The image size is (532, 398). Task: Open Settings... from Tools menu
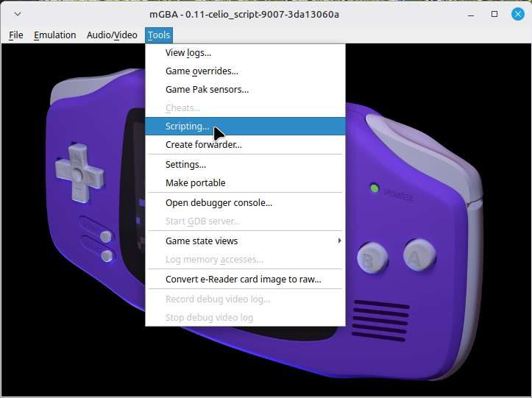[x=245, y=165]
